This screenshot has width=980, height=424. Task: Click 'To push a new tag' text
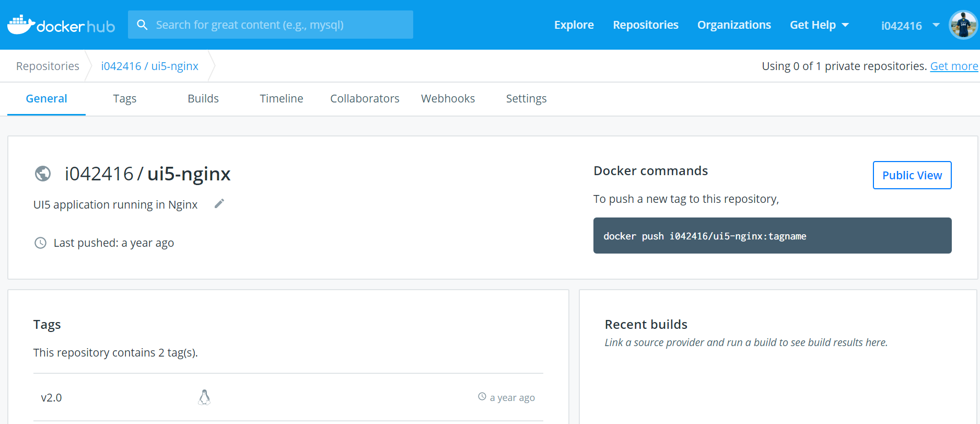point(686,199)
